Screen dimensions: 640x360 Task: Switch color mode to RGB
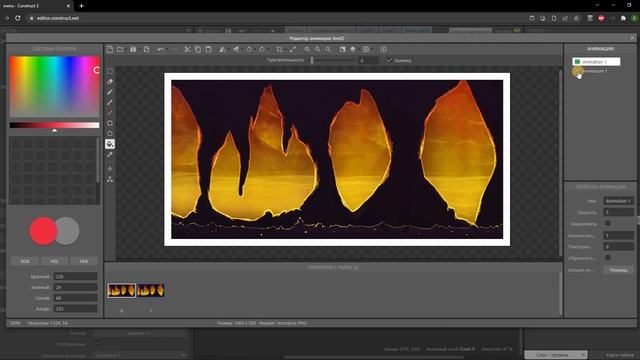tap(25, 261)
